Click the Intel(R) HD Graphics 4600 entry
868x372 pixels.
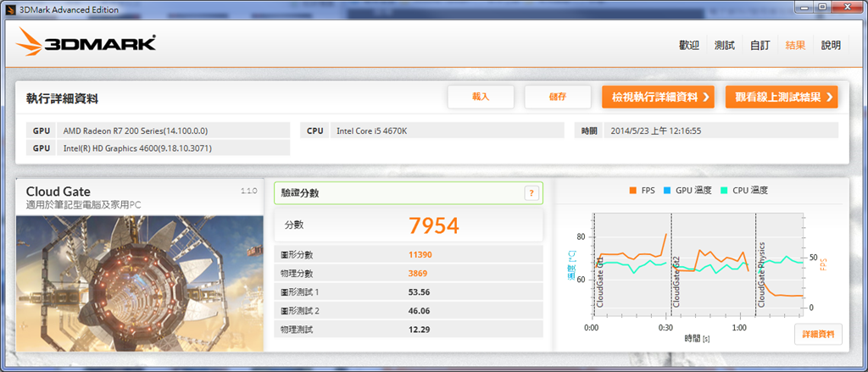(173, 148)
